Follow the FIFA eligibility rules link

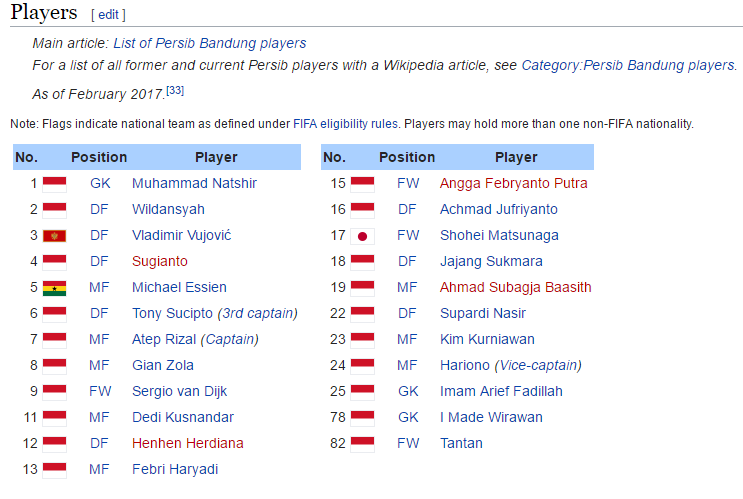tap(346, 124)
